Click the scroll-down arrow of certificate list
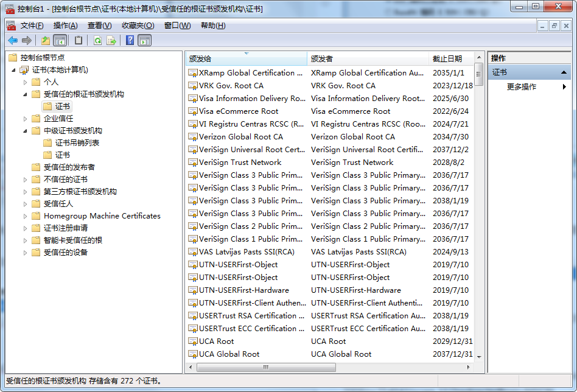 pos(479,357)
